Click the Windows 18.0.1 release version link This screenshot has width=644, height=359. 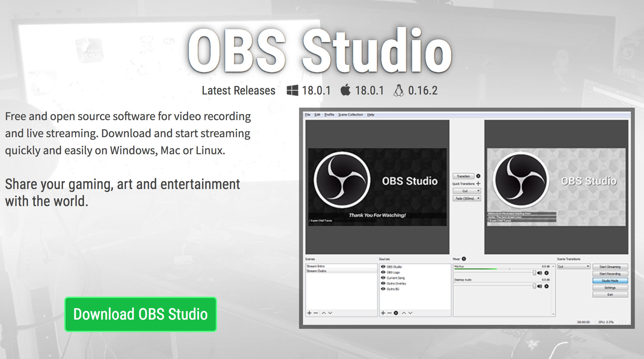click(x=316, y=90)
